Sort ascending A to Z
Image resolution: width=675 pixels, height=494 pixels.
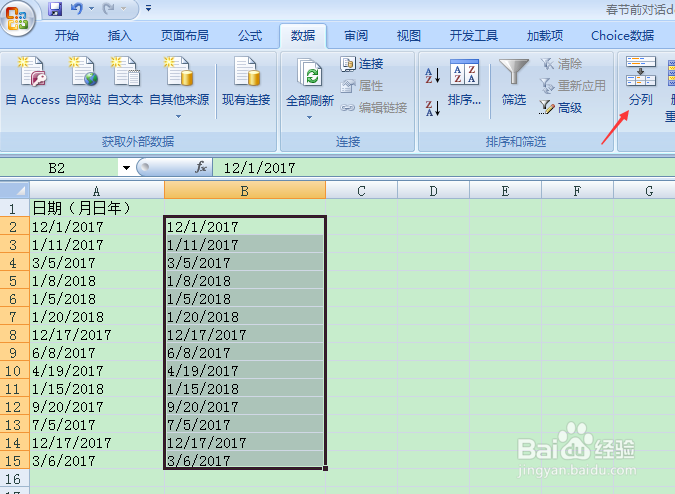click(433, 75)
